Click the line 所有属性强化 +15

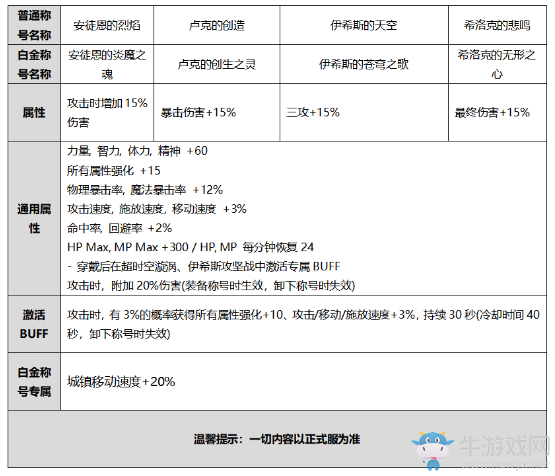pos(114,171)
